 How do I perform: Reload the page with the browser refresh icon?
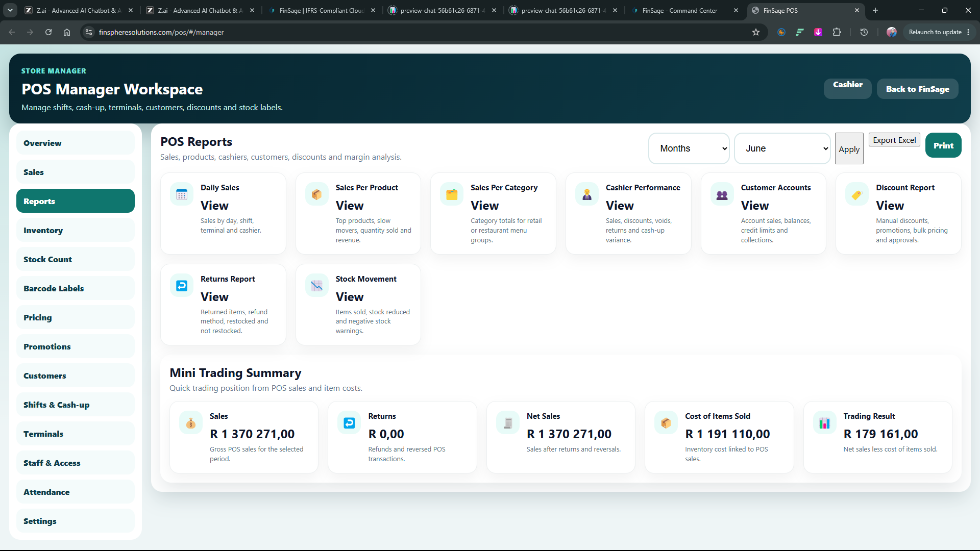pyautogui.click(x=48, y=32)
